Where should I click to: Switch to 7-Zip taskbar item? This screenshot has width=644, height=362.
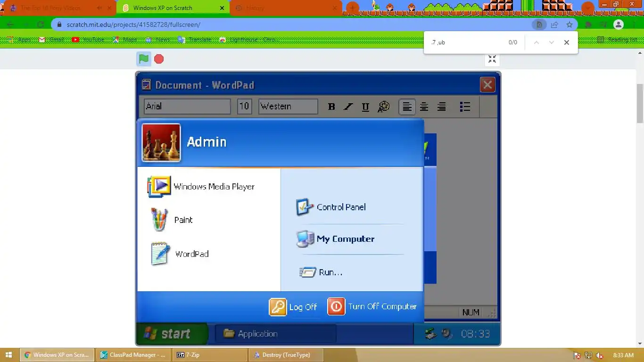tap(210, 355)
